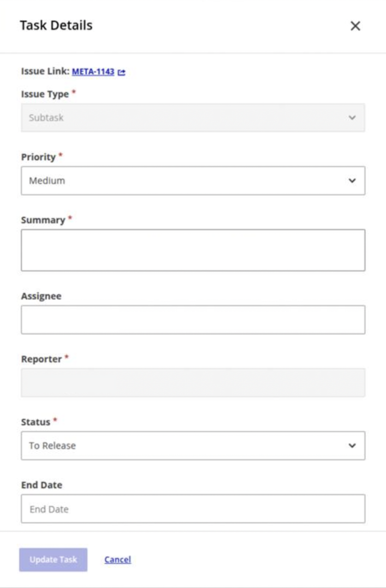This screenshot has width=386, height=588.
Task: Click the chevron arrow in Priority field
Action: (x=352, y=181)
